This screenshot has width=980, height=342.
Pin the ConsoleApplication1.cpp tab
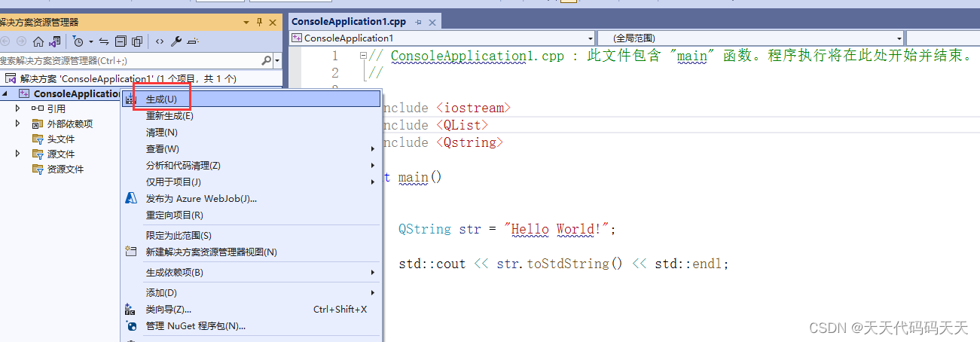tap(419, 23)
